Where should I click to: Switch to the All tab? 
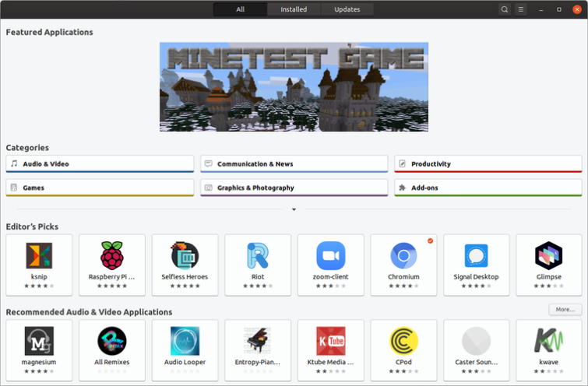[x=241, y=9]
